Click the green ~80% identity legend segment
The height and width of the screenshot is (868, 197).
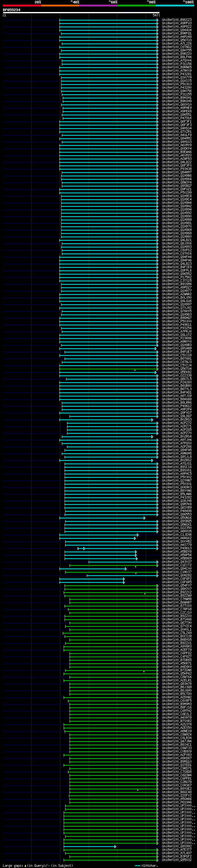point(136,6)
